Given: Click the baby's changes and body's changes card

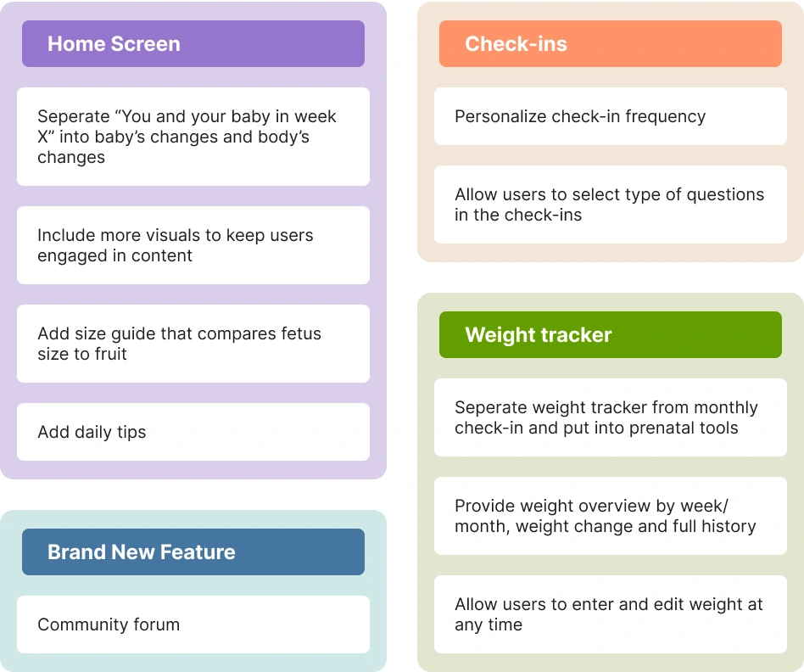Looking at the screenshot, I should [193, 137].
